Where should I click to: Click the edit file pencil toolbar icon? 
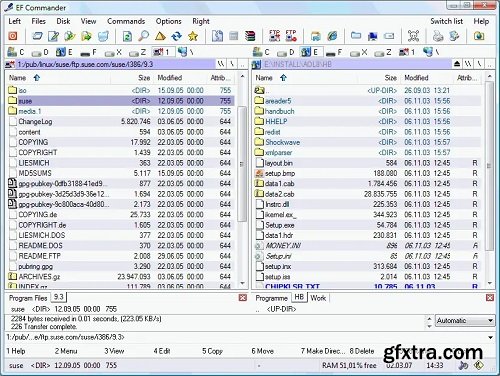point(53,36)
